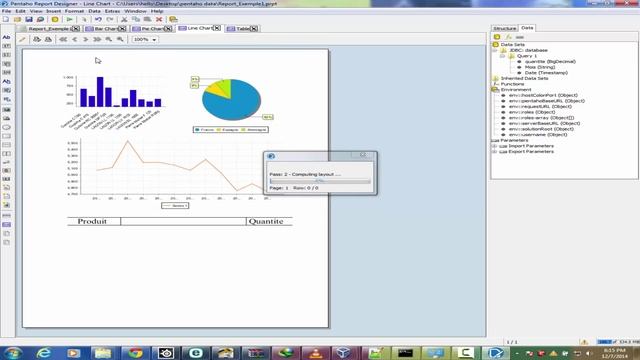640x360 pixels.
Task: Click the Paste icon in the toolbar
Action: pos(147,19)
